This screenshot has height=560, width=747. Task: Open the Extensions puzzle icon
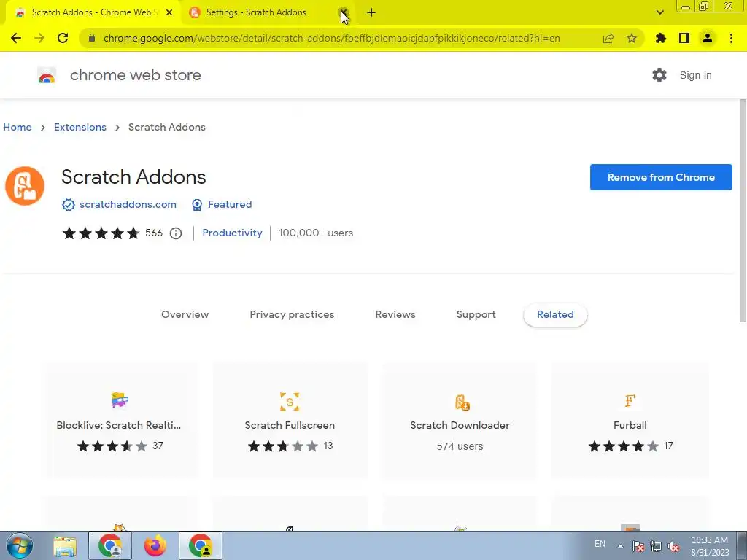661,38
